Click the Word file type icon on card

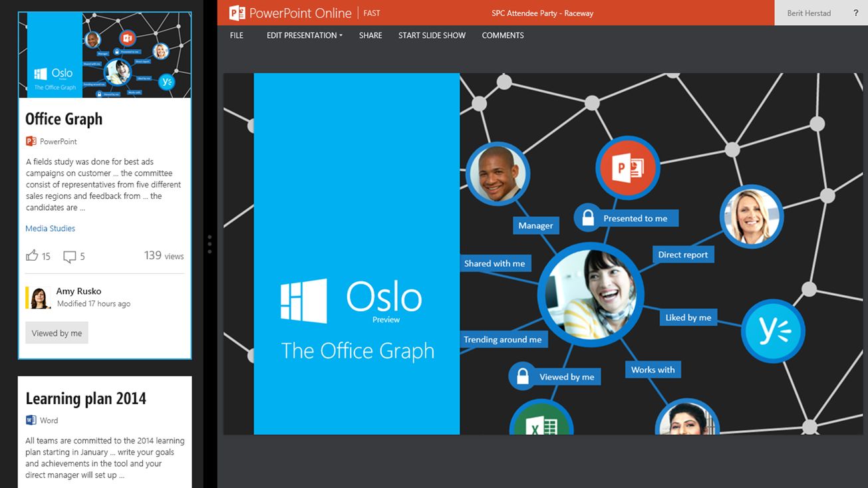tap(31, 420)
